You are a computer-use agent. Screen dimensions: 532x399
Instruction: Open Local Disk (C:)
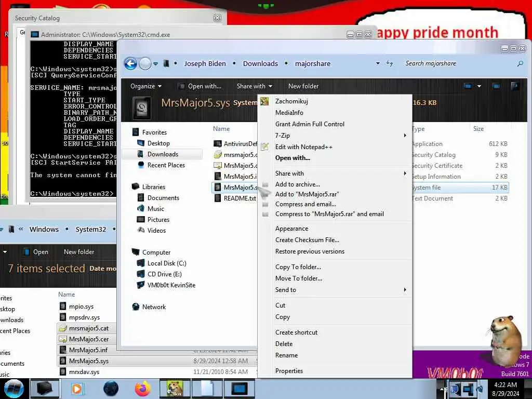click(x=167, y=263)
